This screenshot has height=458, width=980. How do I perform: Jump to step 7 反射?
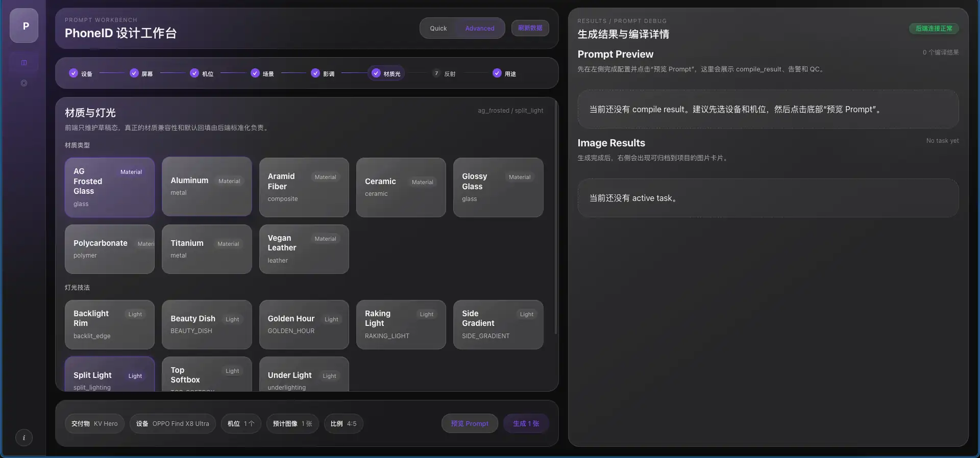click(444, 73)
